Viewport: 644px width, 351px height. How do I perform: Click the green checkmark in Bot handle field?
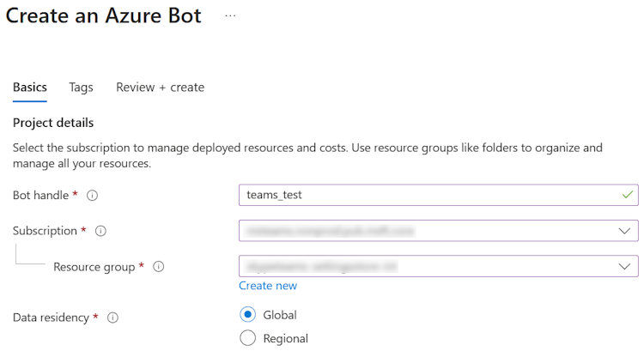point(626,195)
